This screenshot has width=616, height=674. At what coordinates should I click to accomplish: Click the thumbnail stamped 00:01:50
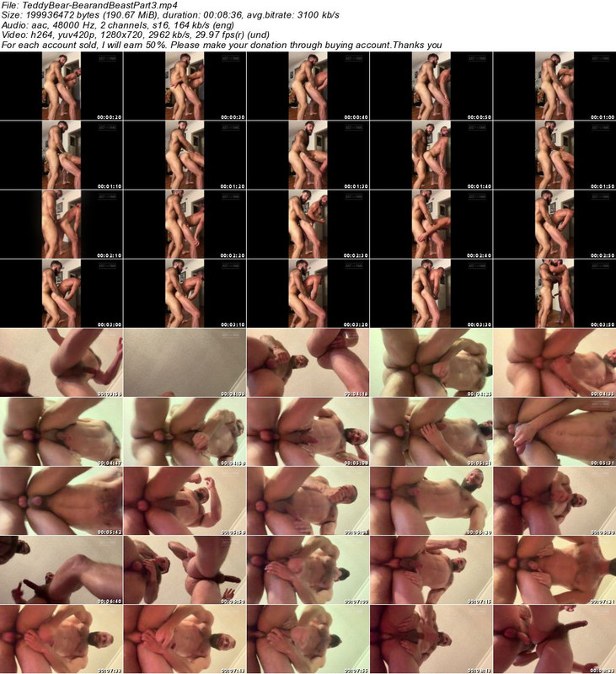tap(554, 154)
